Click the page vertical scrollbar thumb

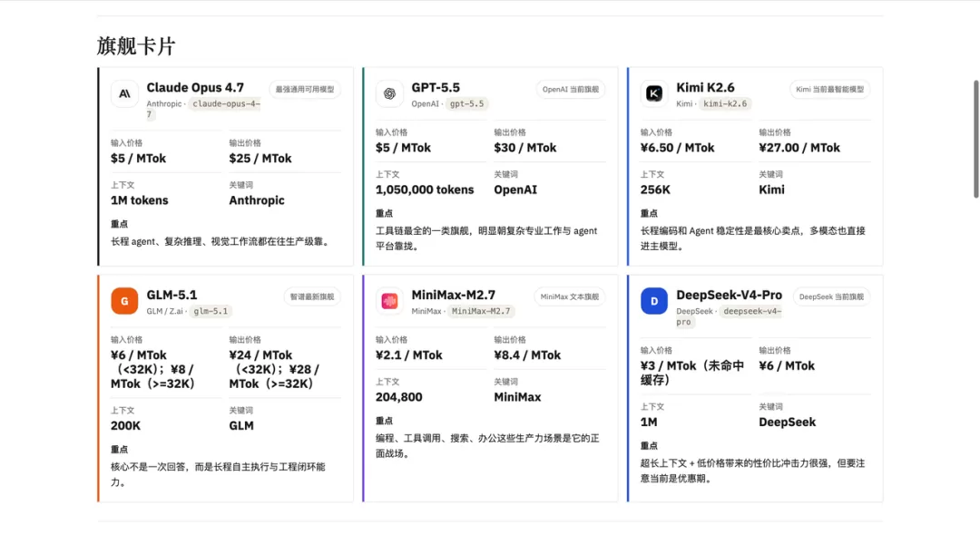coord(975,139)
